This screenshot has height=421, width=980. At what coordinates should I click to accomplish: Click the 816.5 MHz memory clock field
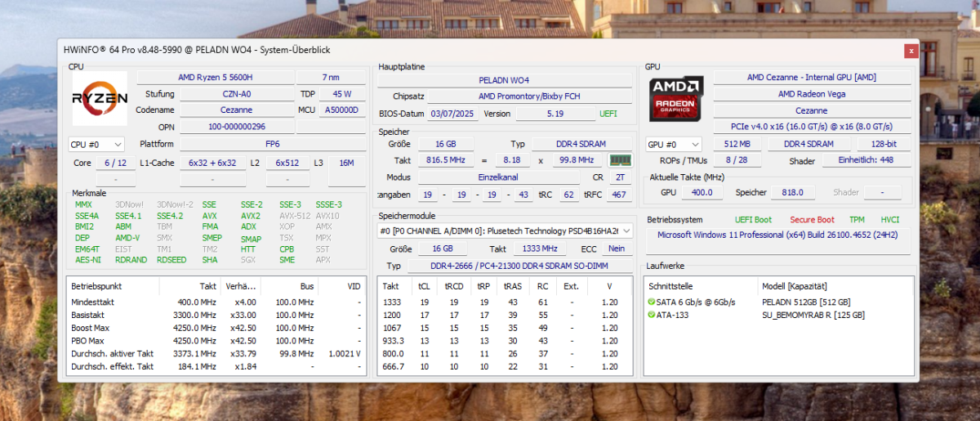pos(446,160)
